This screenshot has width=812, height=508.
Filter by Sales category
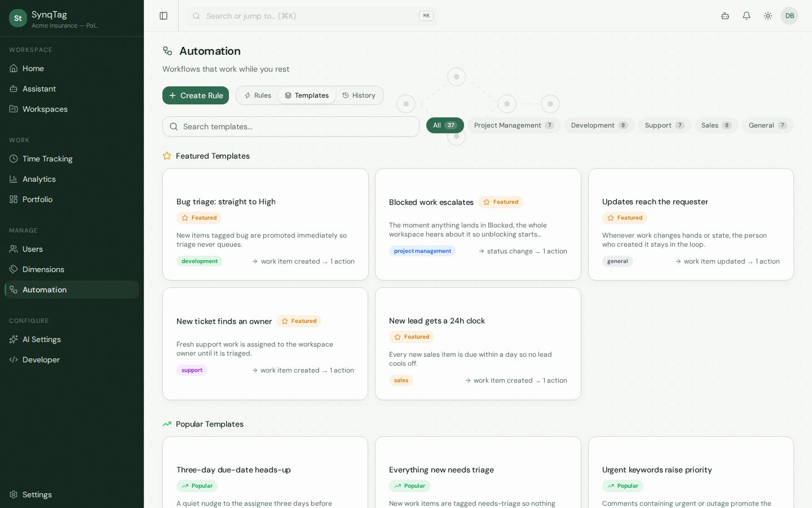pos(717,125)
